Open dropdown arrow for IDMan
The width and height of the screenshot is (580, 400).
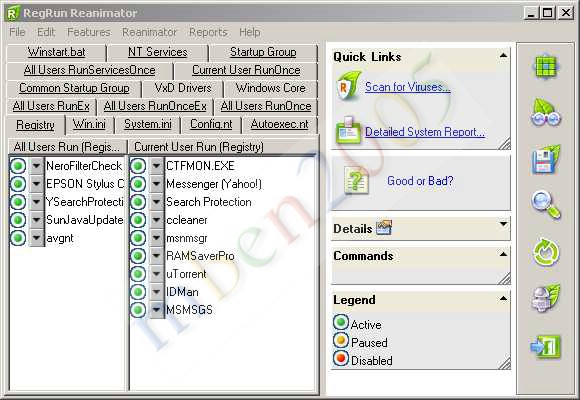tap(156, 292)
